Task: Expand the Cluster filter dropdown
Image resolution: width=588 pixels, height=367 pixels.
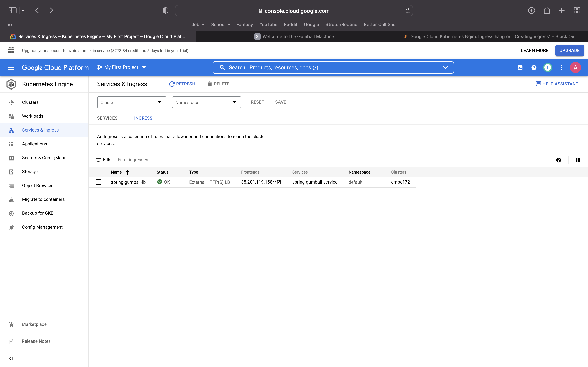Action: click(131, 102)
